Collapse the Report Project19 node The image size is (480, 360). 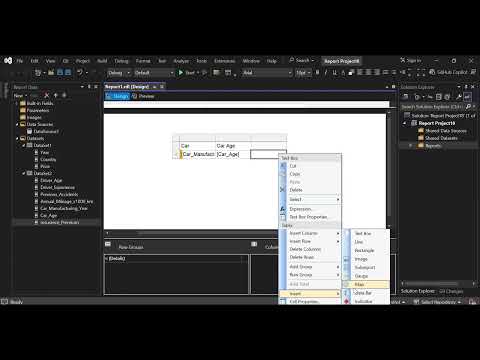point(405,123)
